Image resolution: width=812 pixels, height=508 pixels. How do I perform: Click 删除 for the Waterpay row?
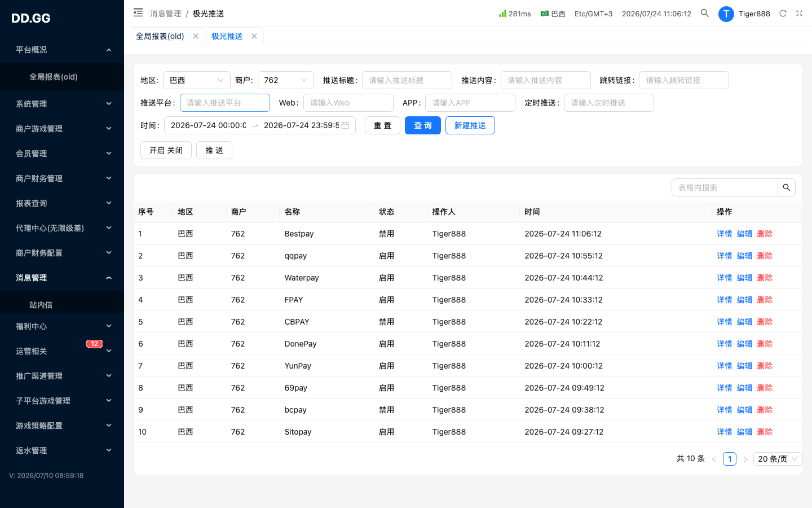(765, 278)
